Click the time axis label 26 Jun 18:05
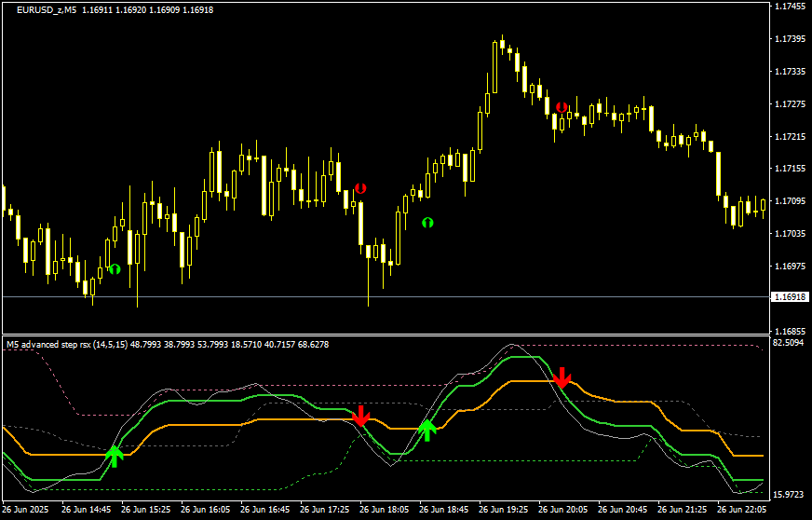This screenshot has width=812, height=520. (385, 510)
